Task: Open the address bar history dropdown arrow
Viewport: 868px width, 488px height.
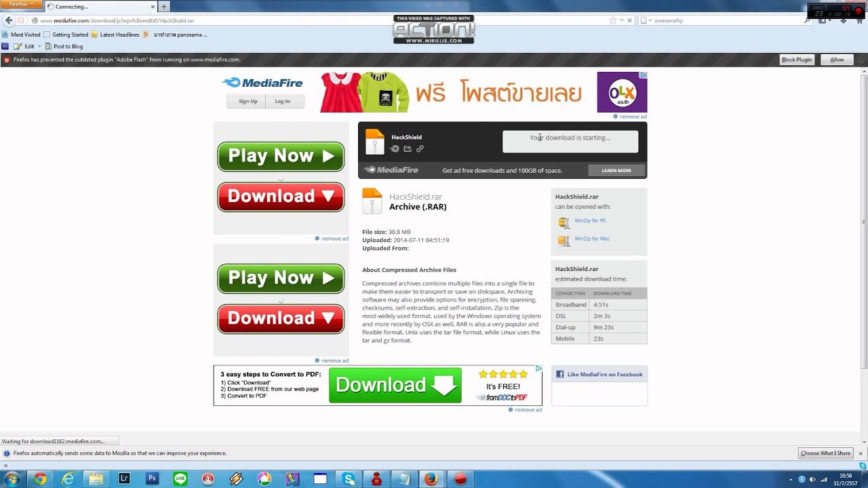Action: tap(622, 20)
